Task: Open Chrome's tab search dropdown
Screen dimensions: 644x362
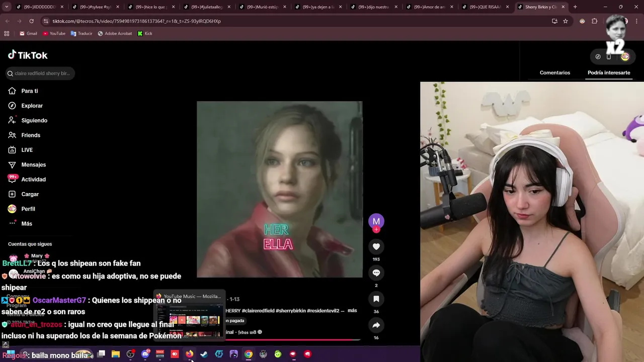Action: pos(7,7)
